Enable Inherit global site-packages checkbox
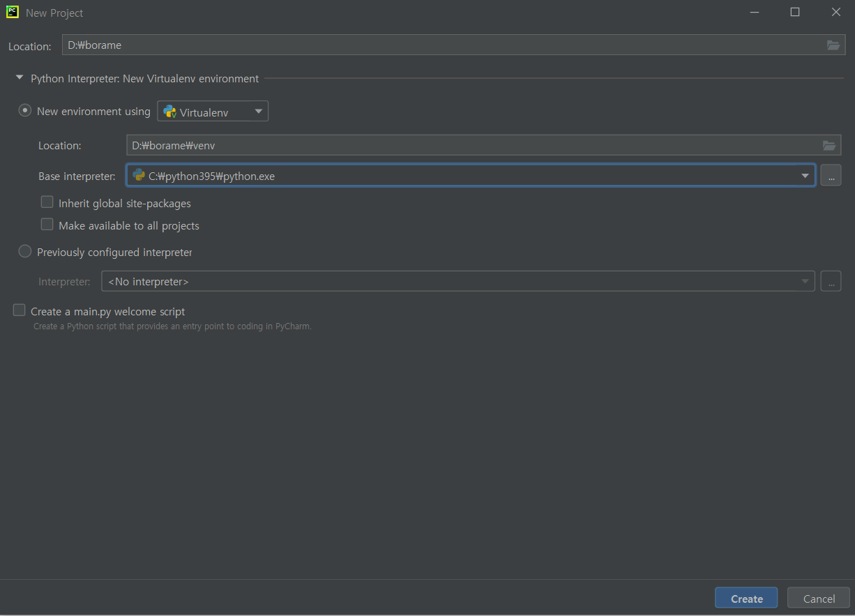This screenshot has width=855, height=616. (x=47, y=202)
